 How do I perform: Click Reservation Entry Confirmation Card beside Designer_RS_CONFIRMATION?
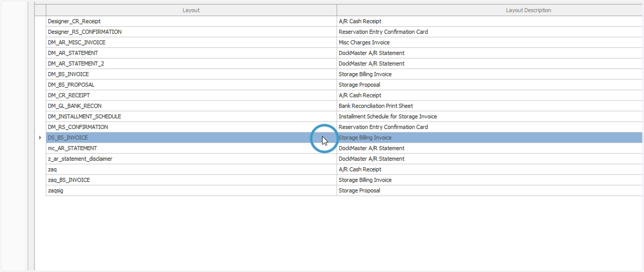383,32
